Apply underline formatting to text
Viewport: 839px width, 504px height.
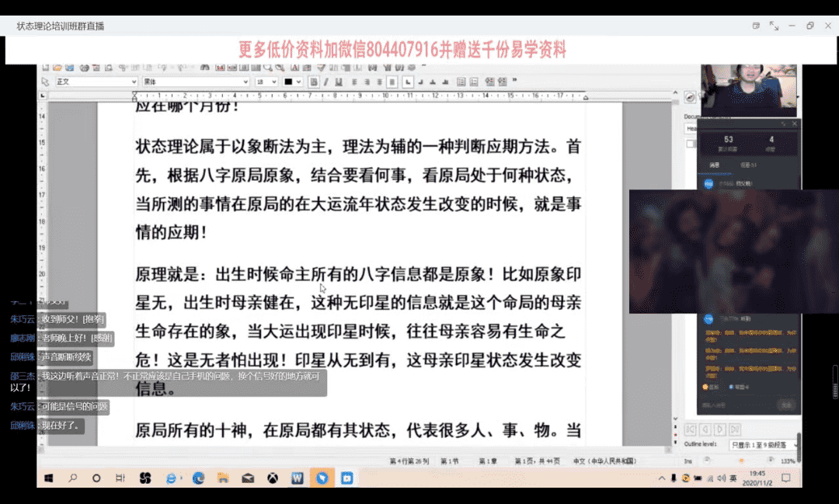click(339, 82)
